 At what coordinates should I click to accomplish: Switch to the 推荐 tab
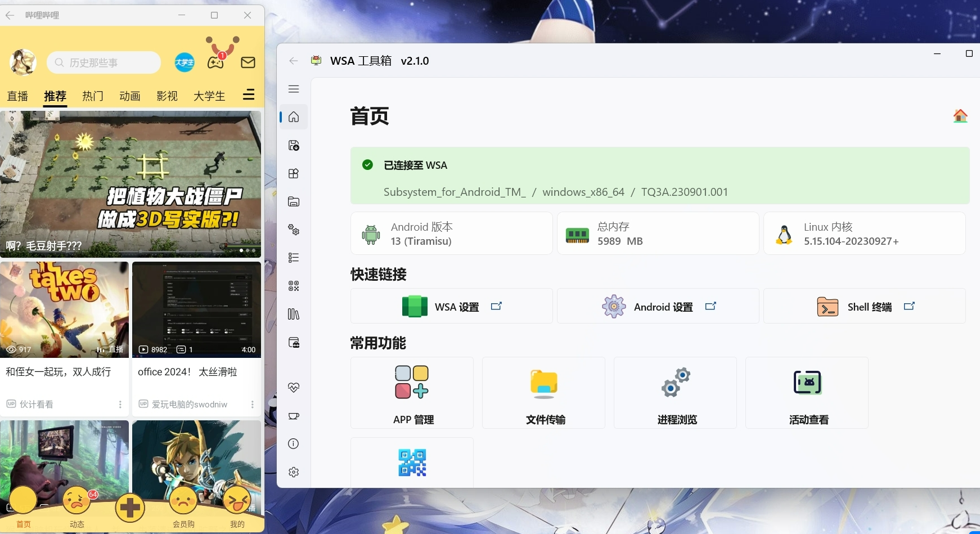55,96
